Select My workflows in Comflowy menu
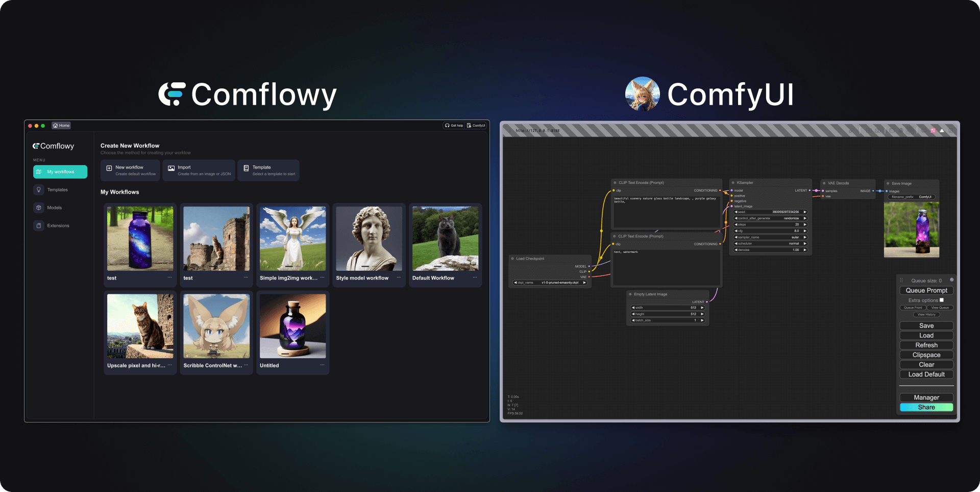980x492 pixels. [60, 172]
